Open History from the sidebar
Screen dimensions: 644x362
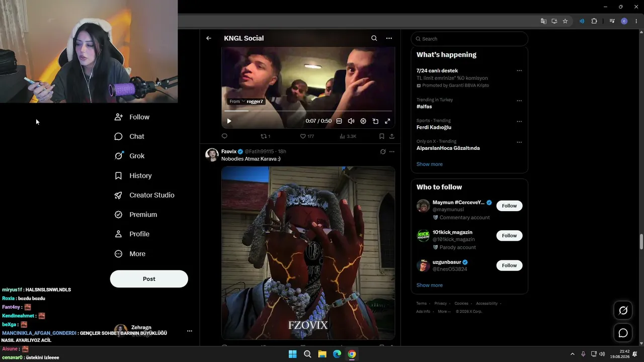pos(133,175)
